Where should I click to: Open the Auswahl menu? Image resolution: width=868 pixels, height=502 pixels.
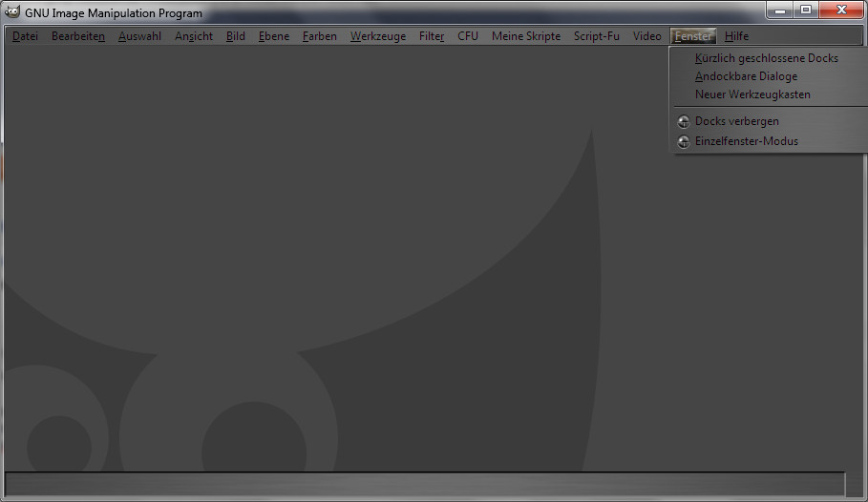(139, 36)
